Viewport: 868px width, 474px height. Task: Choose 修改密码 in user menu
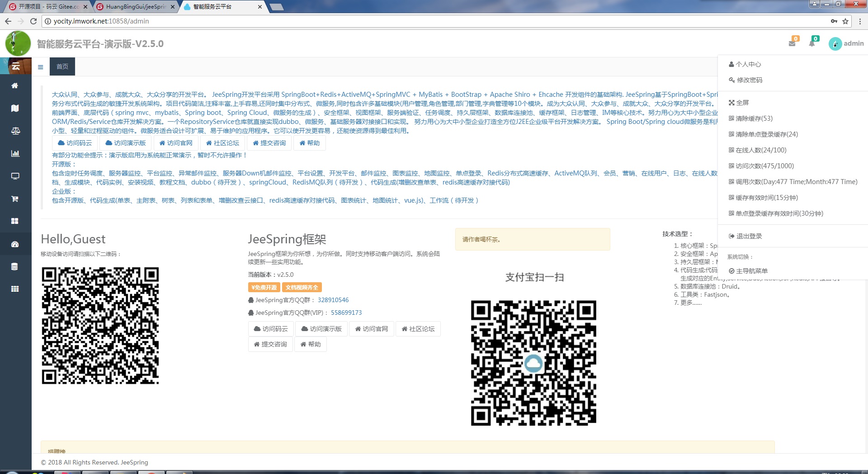pos(745,80)
